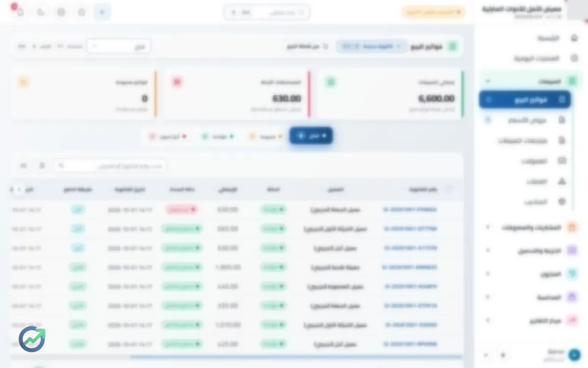588x368 pixels.
Task: Open the المناديب representatives page
Action: coord(525,202)
